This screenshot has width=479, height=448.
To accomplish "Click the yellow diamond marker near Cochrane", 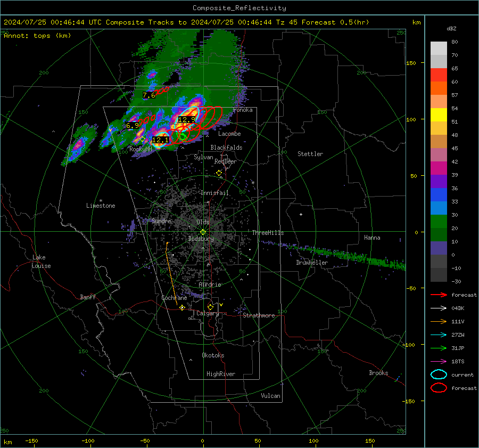I will (x=182, y=307).
